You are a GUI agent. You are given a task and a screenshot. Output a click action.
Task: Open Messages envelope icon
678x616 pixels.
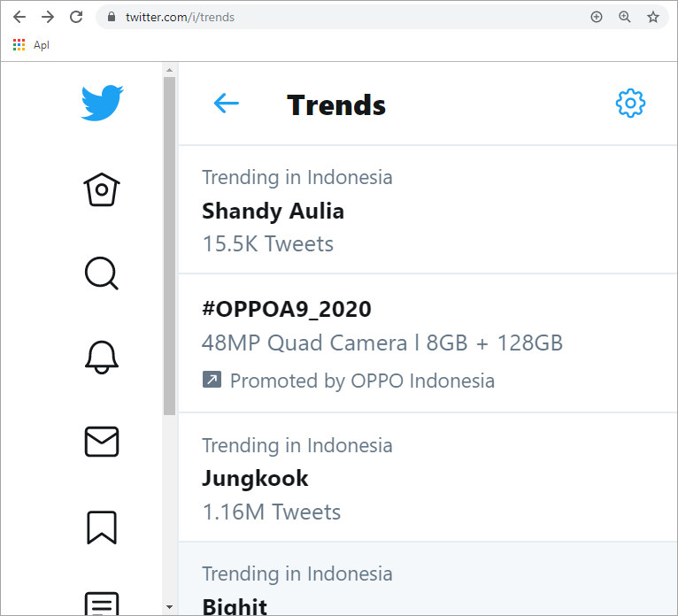102,442
